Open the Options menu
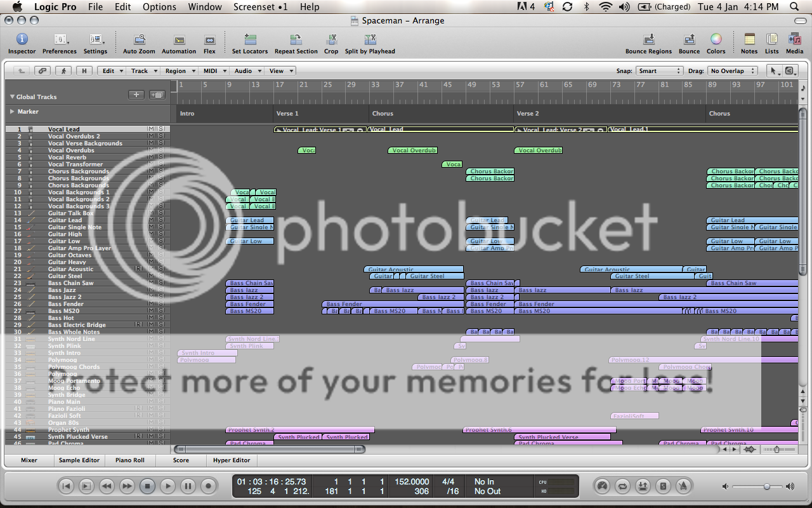 tap(159, 7)
